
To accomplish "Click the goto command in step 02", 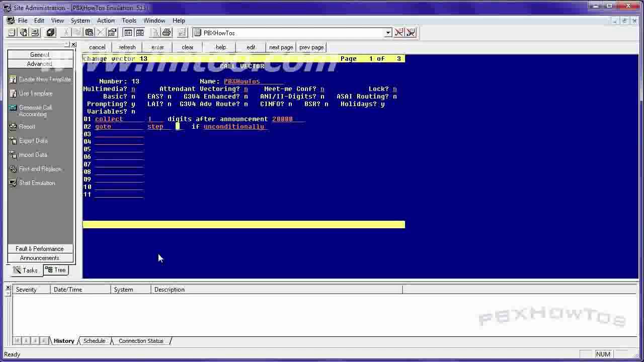I will [x=119, y=127].
